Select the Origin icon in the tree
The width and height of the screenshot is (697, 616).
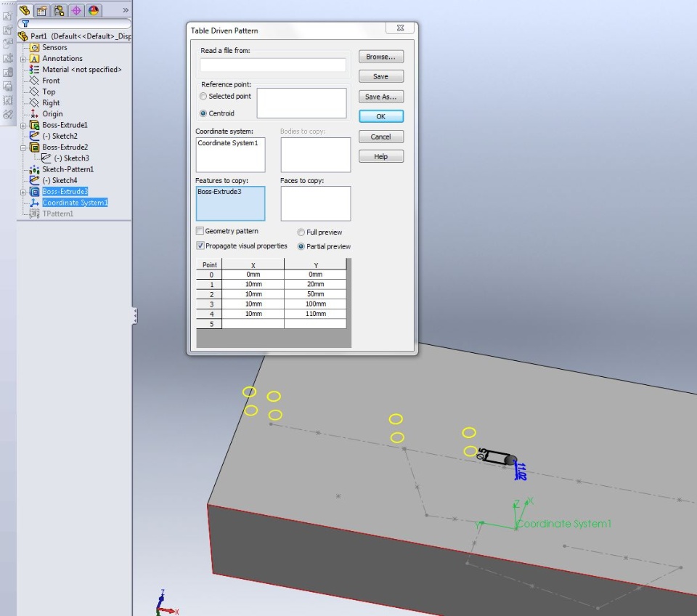(x=34, y=114)
